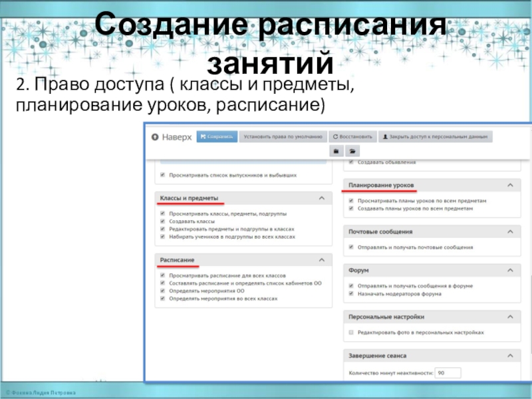Save settings with the Сохранить button
Screen dimensions: 532x399
(x=217, y=137)
